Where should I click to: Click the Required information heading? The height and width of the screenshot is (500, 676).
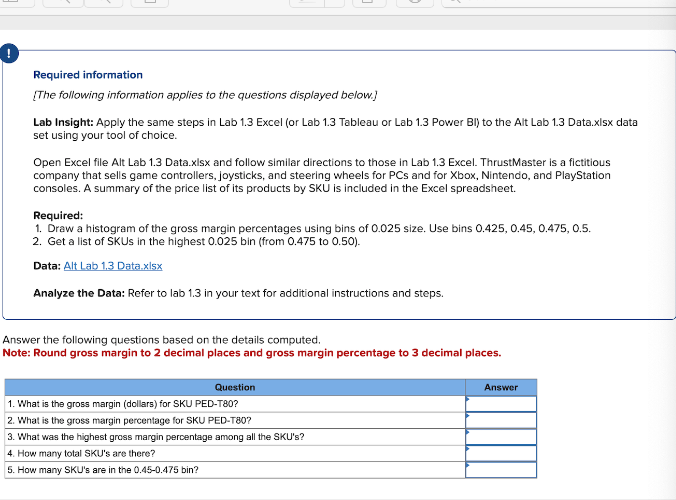(88, 75)
